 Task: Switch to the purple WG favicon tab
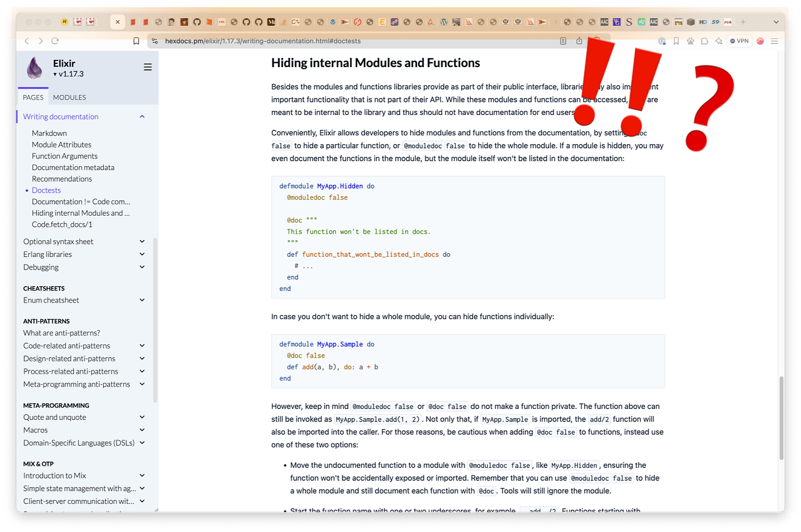[x=617, y=22]
